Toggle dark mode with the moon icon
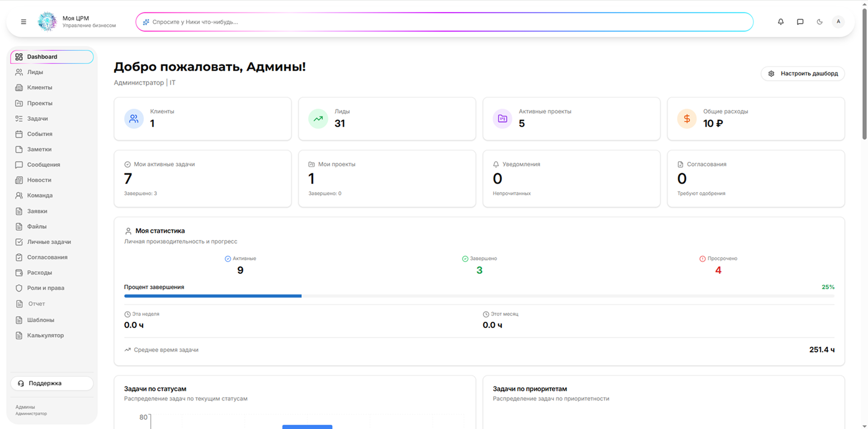The width and height of the screenshot is (868, 429). coord(819,22)
